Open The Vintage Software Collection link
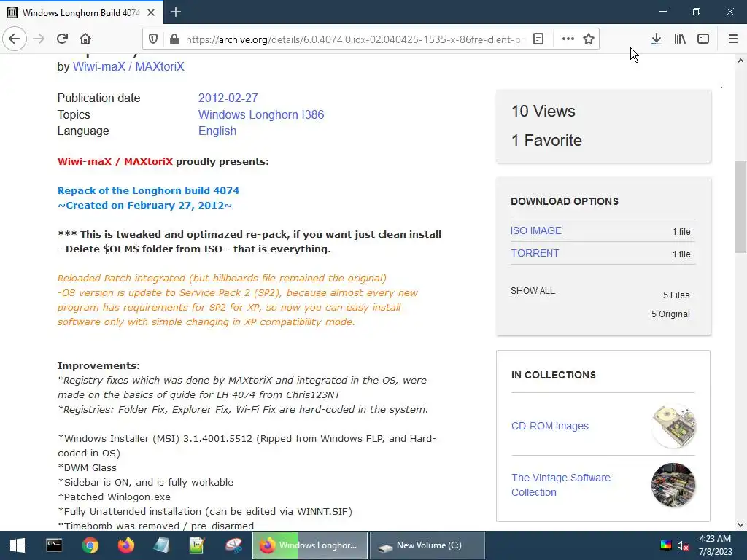 tap(561, 485)
